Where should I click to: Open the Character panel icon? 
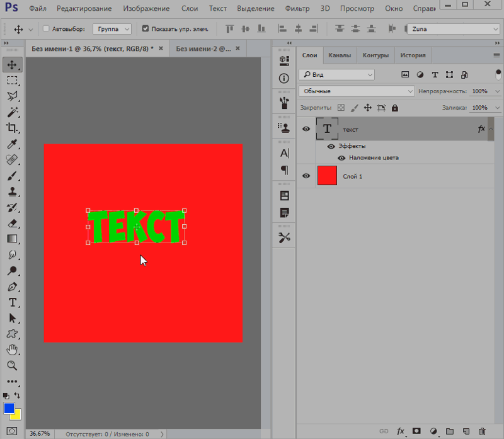tap(284, 153)
